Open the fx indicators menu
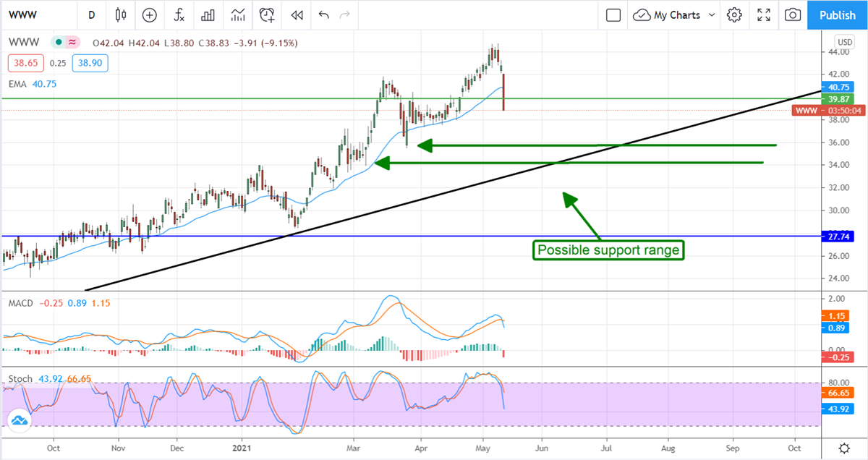The width and height of the screenshot is (868, 460). click(179, 14)
